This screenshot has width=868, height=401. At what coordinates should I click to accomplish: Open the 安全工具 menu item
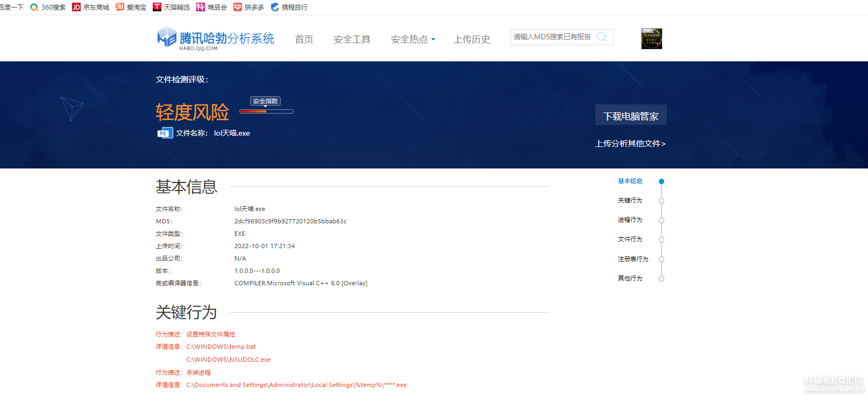click(352, 39)
